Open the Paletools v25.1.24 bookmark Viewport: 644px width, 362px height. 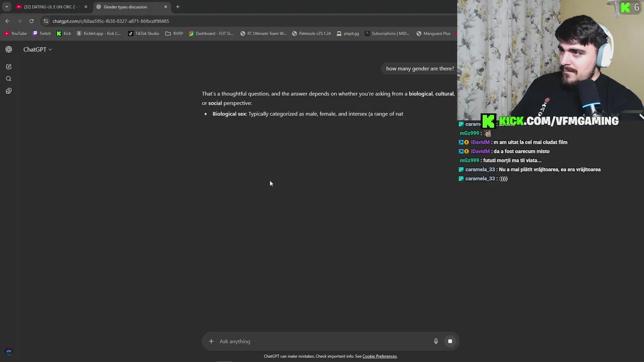pos(311,34)
